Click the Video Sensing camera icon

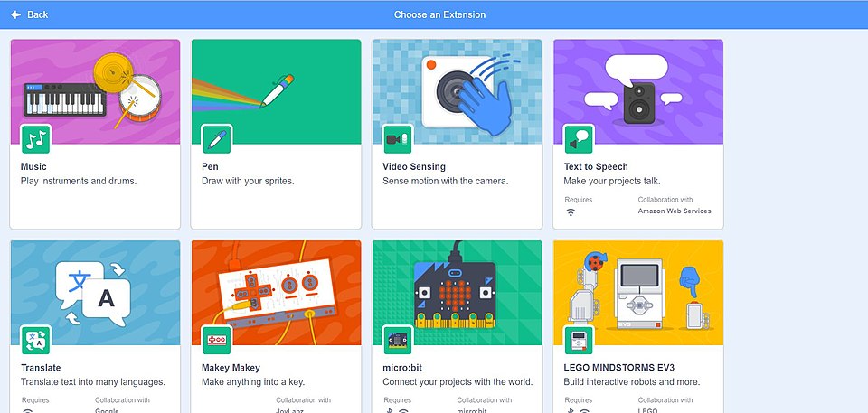pos(398,139)
